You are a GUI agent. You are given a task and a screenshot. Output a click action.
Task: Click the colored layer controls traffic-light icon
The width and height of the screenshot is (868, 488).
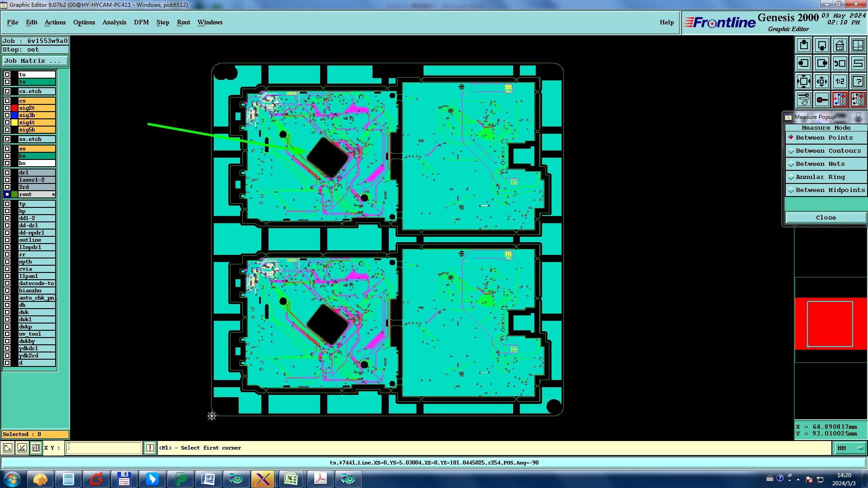pos(840,99)
